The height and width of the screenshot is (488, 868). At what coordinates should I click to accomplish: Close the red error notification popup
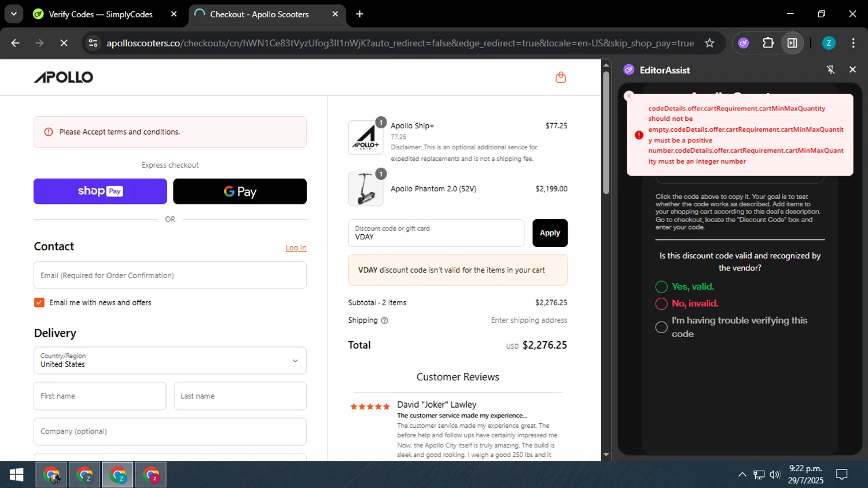point(629,96)
